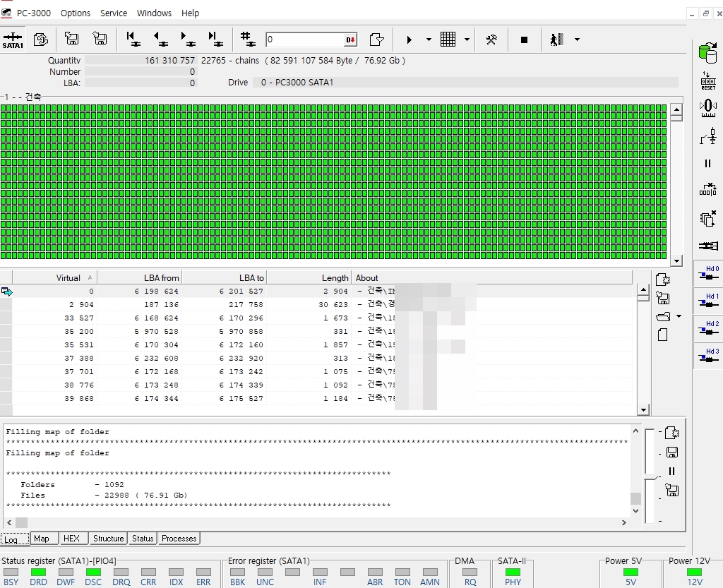723x588 pixels.
Task: Click the LBA number input field
Action: tap(305, 40)
